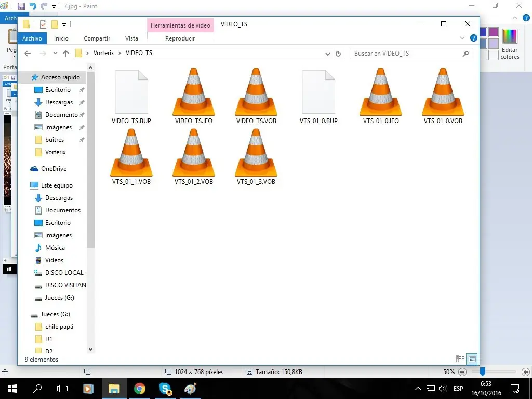Image resolution: width=532 pixels, height=399 pixels.
Task: Select the VTS_01_2.VOB VLC file
Action: [x=194, y=157]
